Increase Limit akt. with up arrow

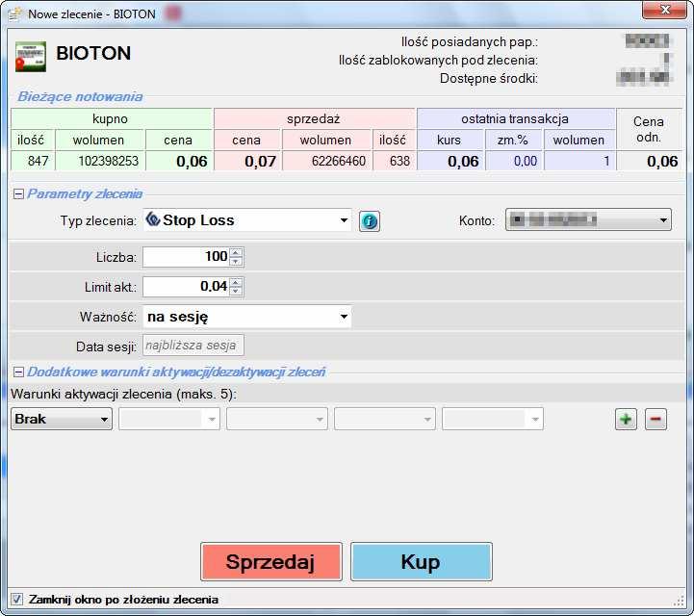click(x=236, y=282)
